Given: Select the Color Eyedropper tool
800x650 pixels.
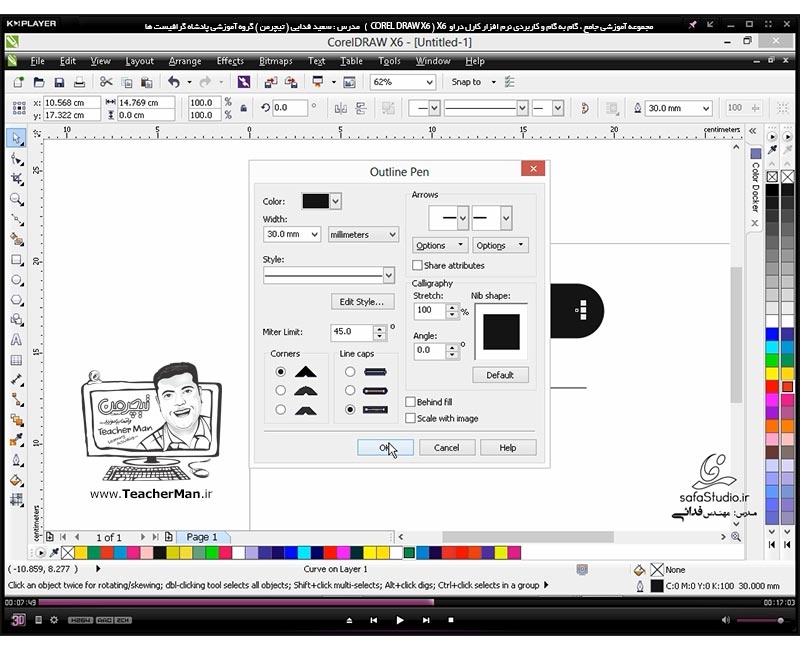Looking at the screenshot, I should click(x=16, y=440).
